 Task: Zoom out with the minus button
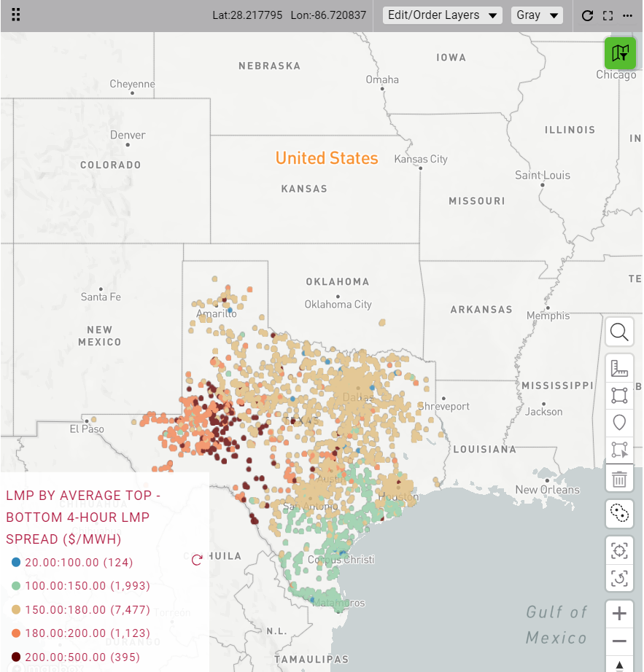click(619, 641)
